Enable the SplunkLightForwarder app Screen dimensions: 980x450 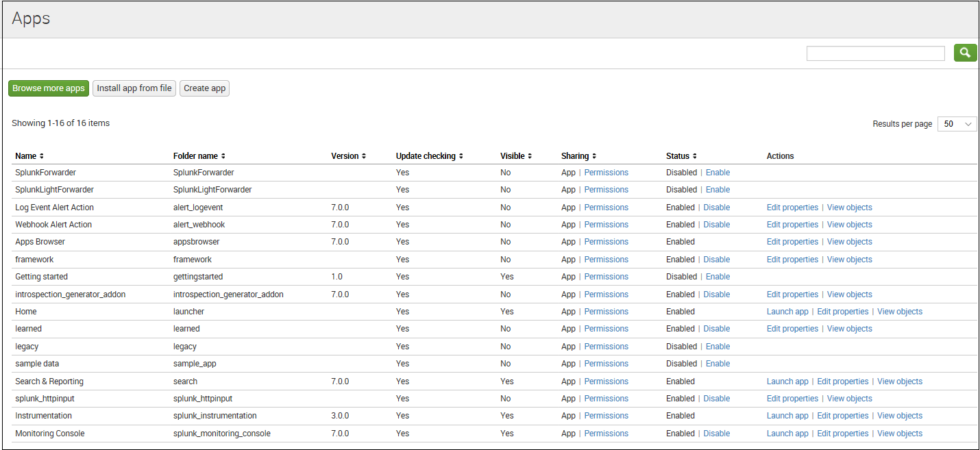click(x=718, y=190)
